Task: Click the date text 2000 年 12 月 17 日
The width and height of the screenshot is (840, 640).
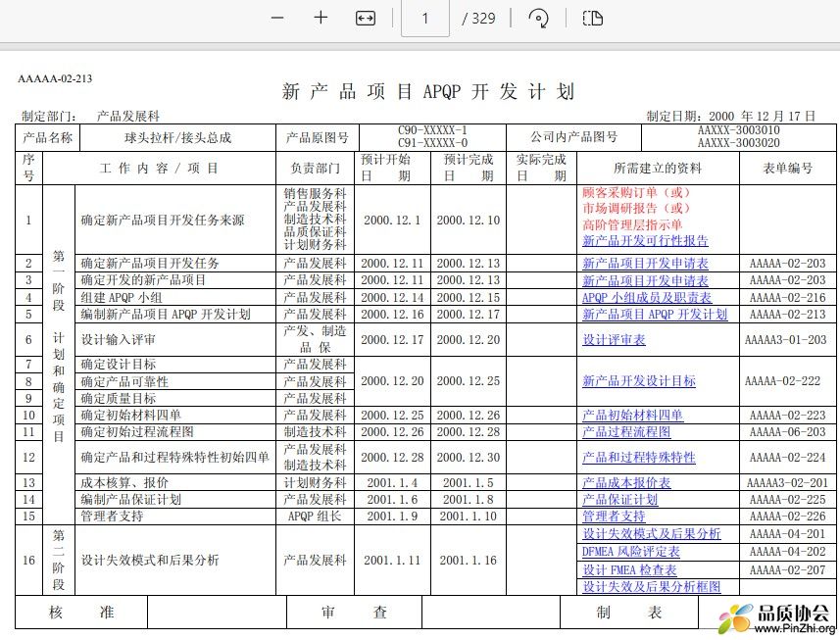Action: (x=762, y=117)
